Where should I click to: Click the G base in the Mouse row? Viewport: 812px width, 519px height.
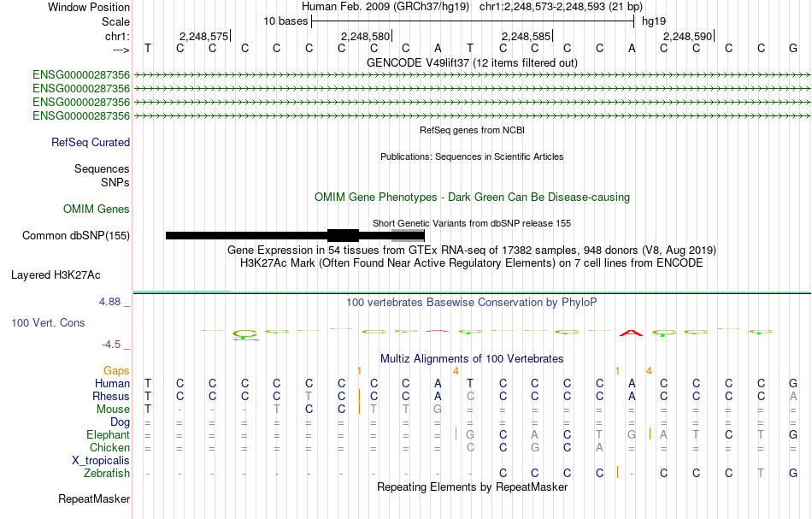coord(438,410)
